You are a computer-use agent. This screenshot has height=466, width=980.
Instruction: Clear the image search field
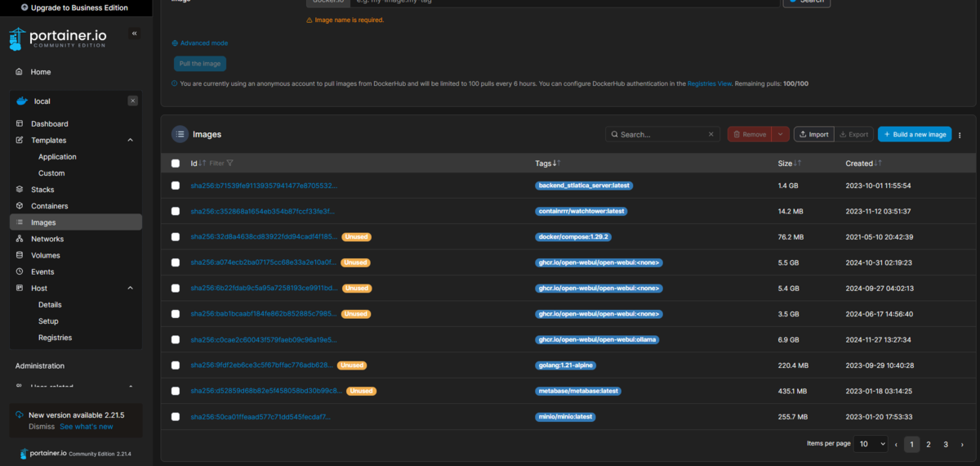click(711, 134)
